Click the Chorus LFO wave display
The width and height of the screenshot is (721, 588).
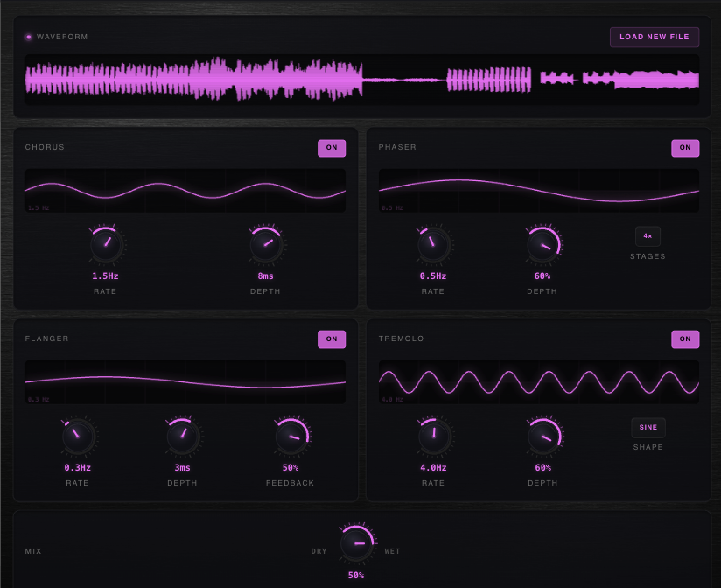coord(185,191)
